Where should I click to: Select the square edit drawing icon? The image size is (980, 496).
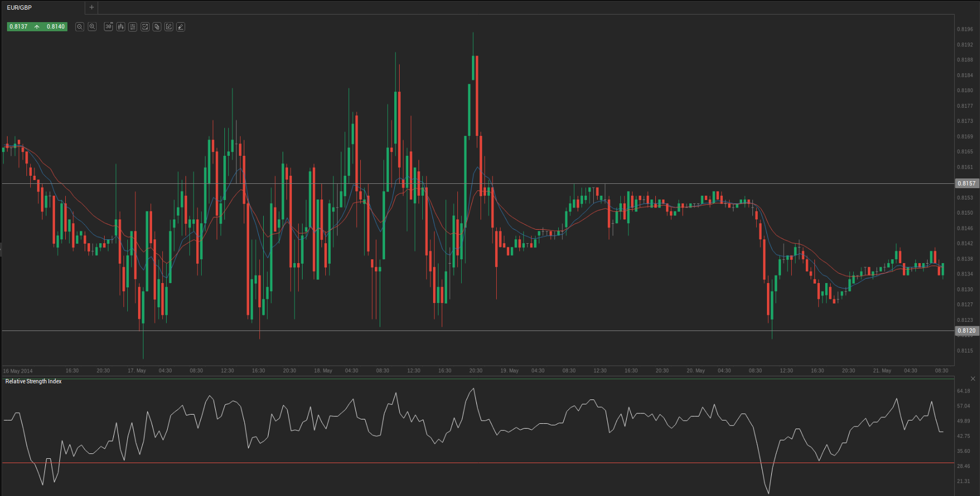169,27
